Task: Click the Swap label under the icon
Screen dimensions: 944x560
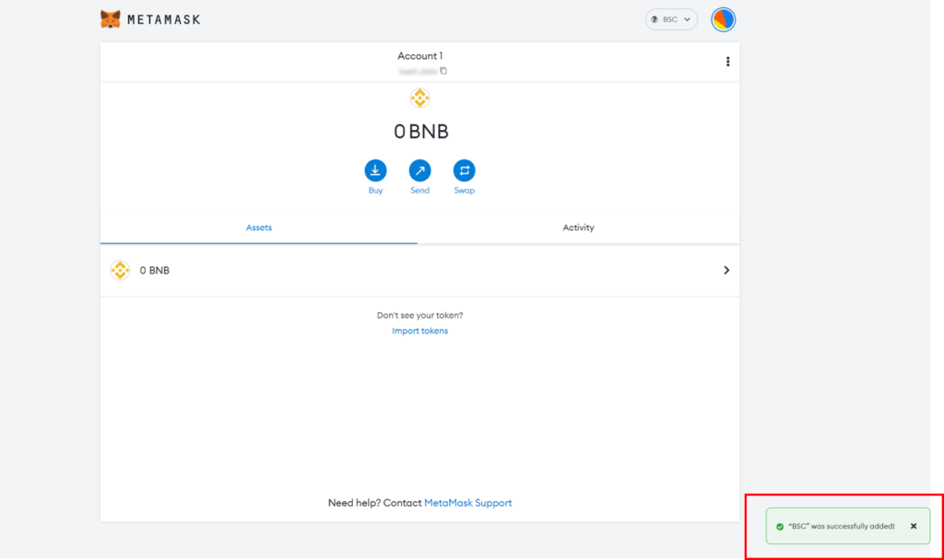Action: (x=465, y=191)
